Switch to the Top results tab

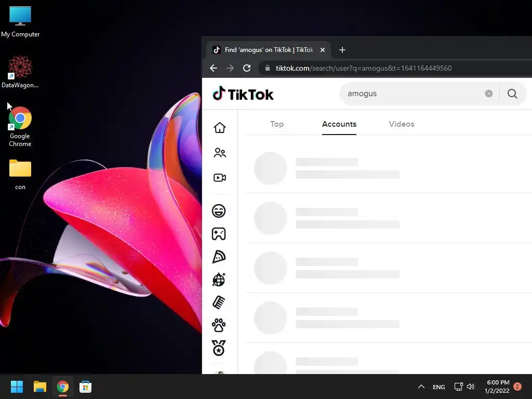point(277,124)
